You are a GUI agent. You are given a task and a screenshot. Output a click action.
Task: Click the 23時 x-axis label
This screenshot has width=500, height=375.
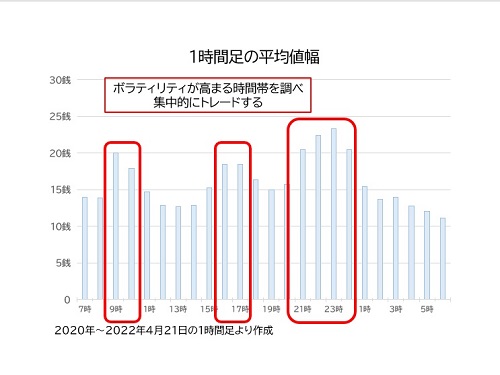point(333,309)
